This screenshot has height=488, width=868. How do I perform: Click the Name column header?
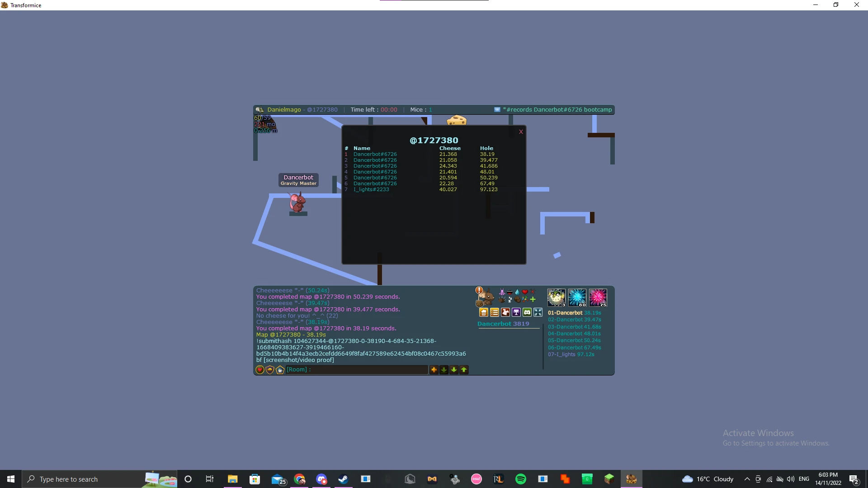click(362, 148)
